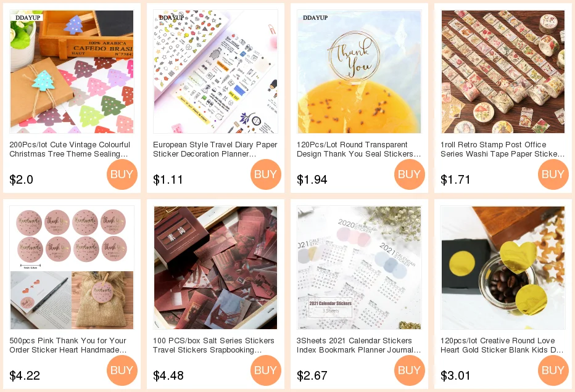Screen dimensions: 575x392
Task: Open the red Salt Series stickers image
Action: (x=216, y=268)
